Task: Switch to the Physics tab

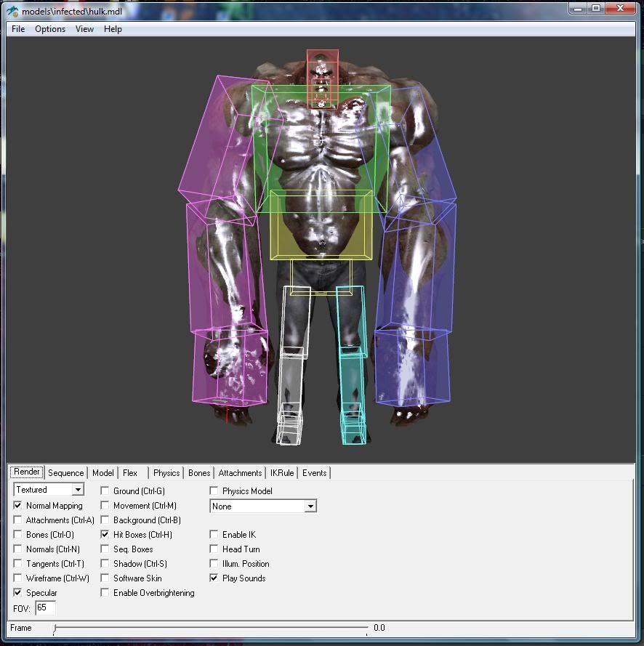Action: point(166,472)
